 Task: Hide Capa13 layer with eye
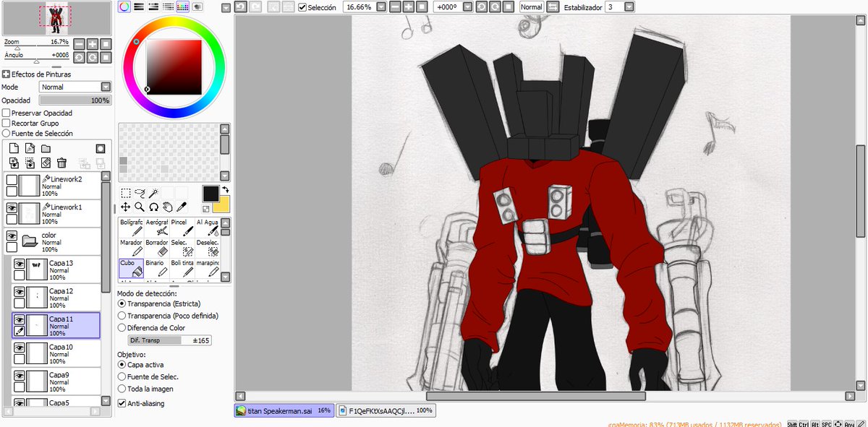coord(20,264)
